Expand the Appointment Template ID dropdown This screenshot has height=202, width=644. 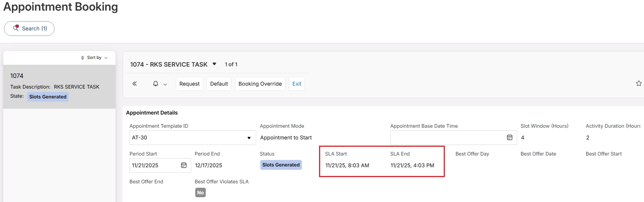point(249,138)
